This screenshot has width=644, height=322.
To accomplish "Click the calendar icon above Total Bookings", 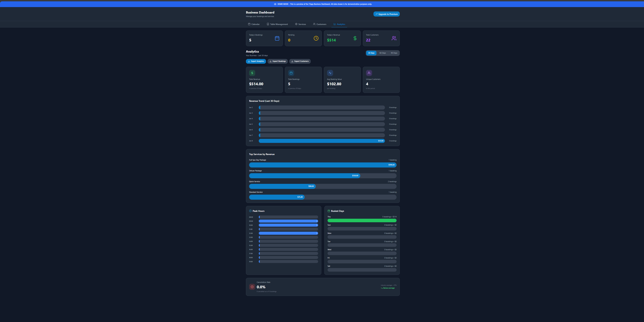I will click(291, 73).
